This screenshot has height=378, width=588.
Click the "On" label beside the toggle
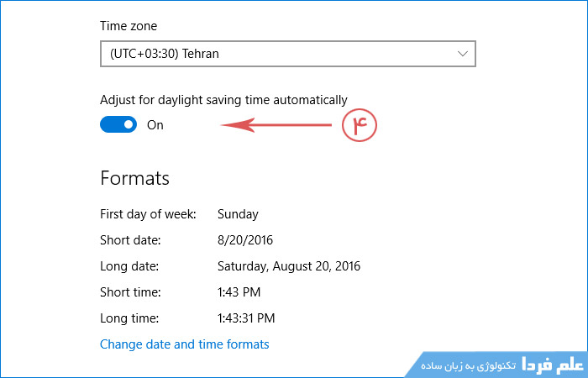click(x=155, y=125)
